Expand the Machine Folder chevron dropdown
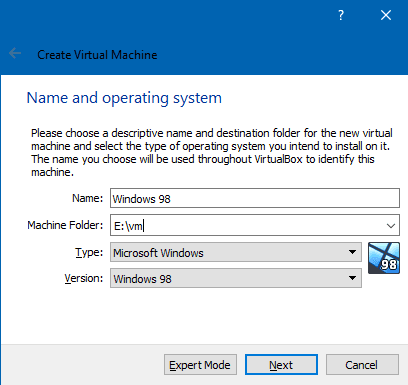 point(391,226)
